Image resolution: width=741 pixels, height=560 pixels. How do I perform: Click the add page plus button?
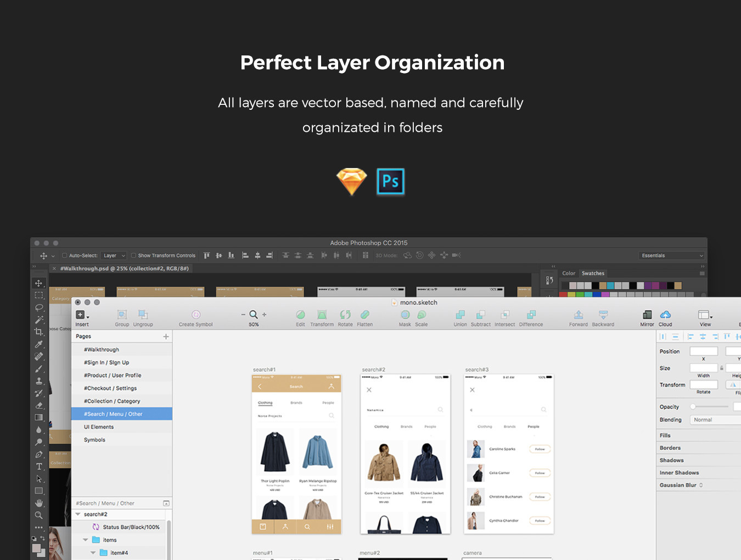click(x=166, y=337)
